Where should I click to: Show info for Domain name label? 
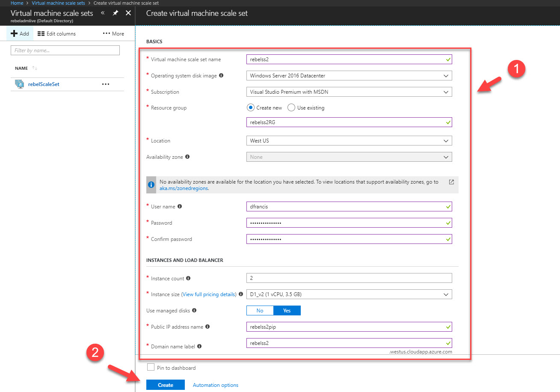point(199,346)
